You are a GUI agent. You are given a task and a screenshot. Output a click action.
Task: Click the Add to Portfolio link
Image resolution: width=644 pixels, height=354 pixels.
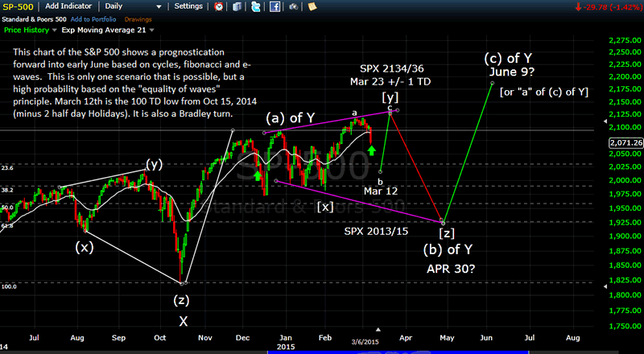point(93,19)
